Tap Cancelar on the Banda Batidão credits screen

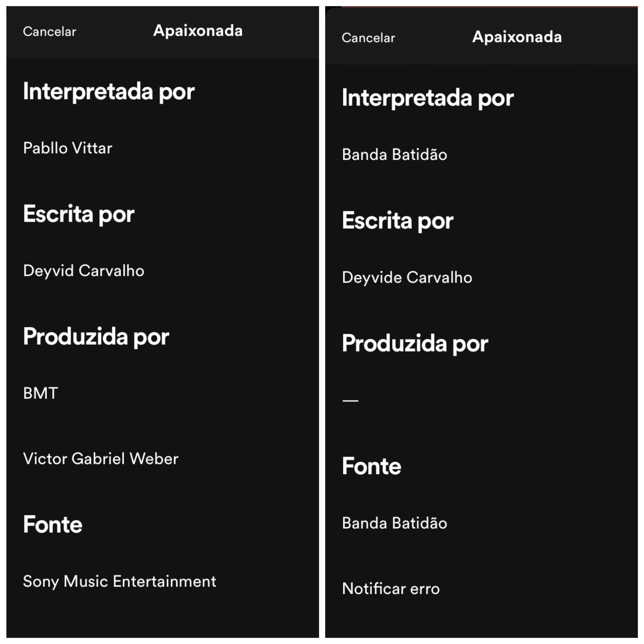(x=368, y=38)
